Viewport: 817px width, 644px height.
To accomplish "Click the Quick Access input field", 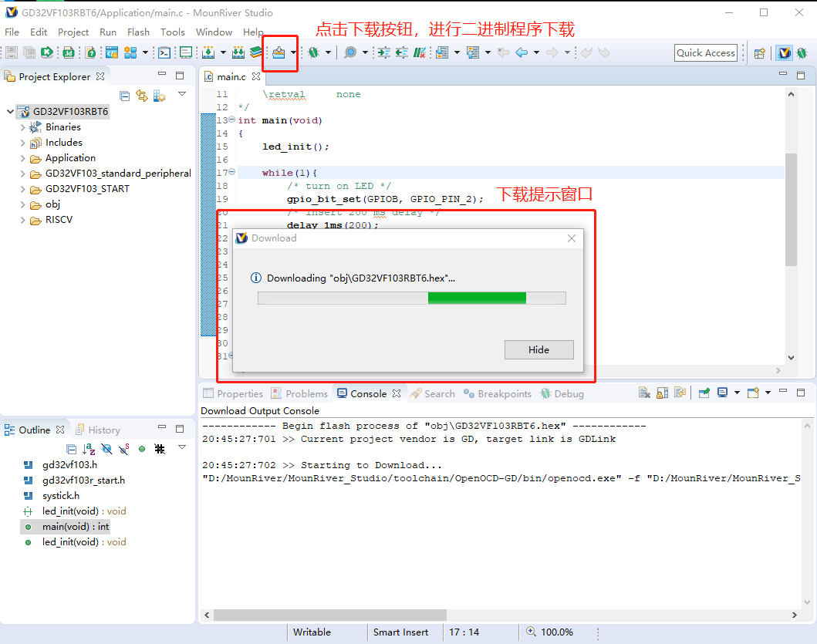I will pos(705,52).
